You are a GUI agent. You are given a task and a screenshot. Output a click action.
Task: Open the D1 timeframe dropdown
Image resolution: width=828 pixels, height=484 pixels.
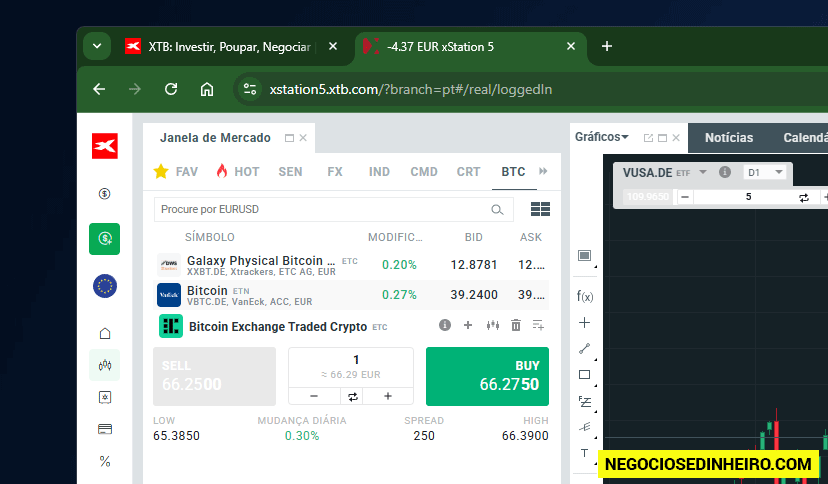tap(765, 172)
